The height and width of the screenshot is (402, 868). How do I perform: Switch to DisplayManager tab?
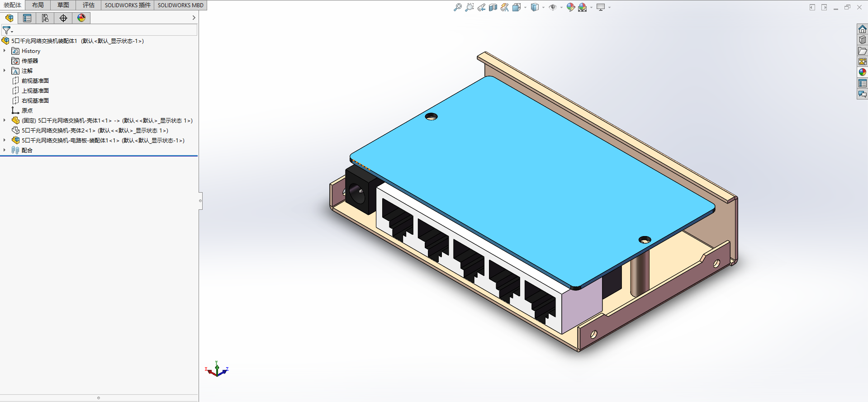tap(81, 18)
